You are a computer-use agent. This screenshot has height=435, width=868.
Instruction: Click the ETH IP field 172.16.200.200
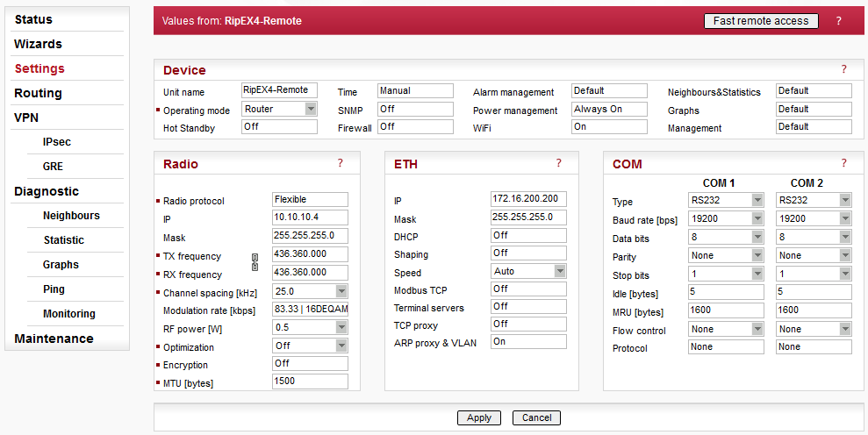(x=528, y=199)
